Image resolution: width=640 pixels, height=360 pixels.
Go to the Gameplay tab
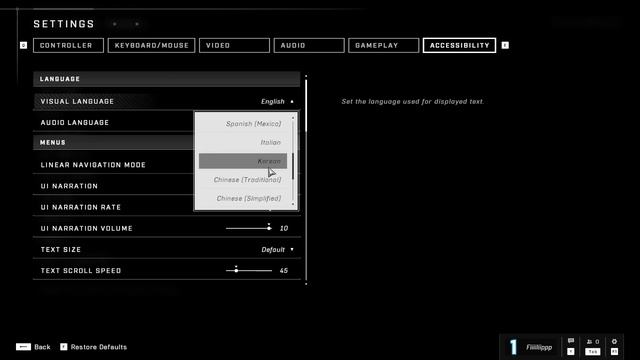384,45
